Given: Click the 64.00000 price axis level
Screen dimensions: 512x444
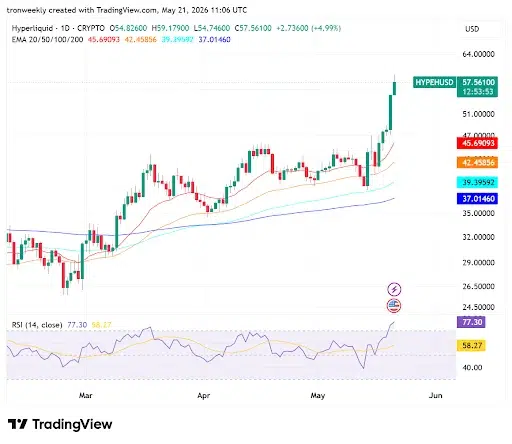Looking at the screenshot, I should 478,54.
